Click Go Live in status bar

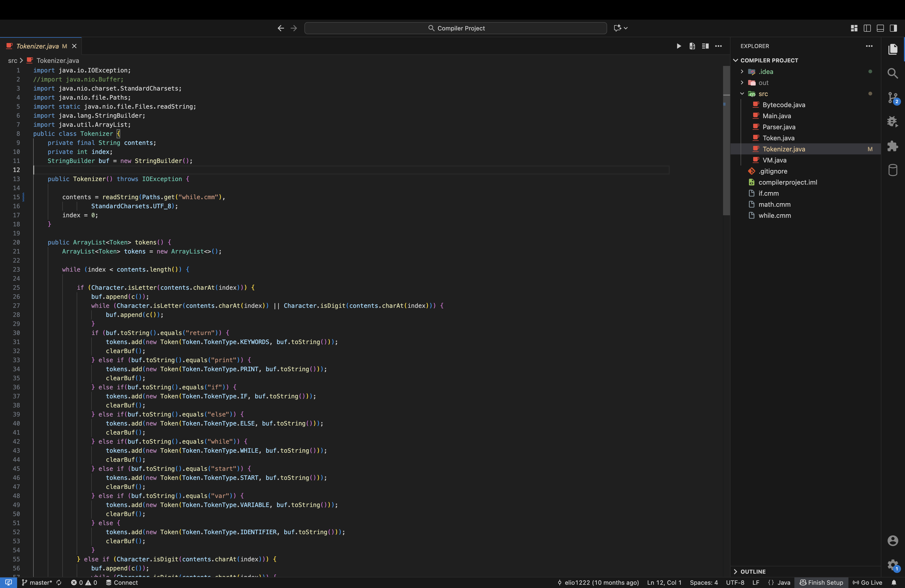pos(867,582)
